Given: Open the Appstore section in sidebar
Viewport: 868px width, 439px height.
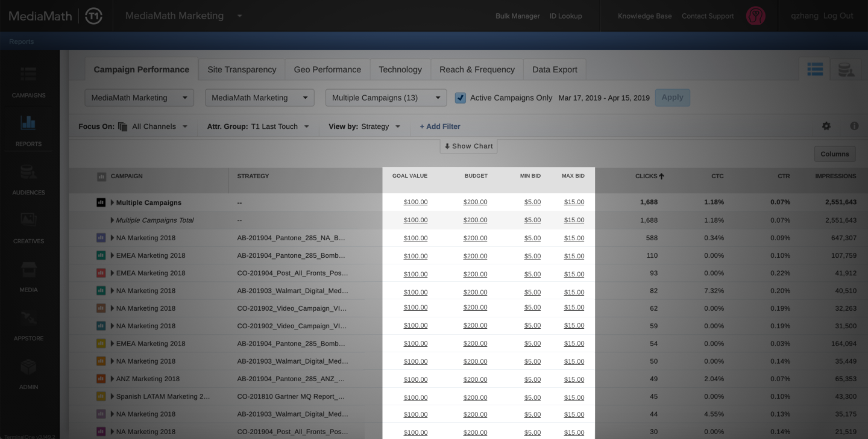Looking at the screenshot, I should [x=28, y=325].
